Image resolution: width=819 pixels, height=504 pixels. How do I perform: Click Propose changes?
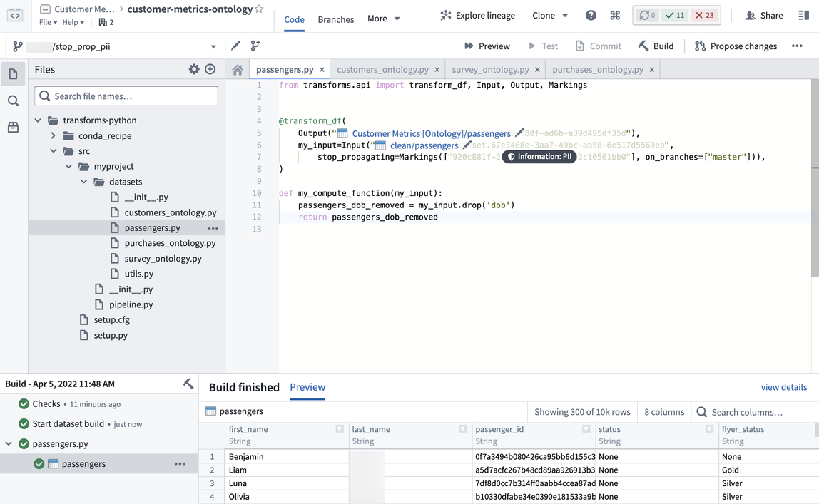(736, 46)
